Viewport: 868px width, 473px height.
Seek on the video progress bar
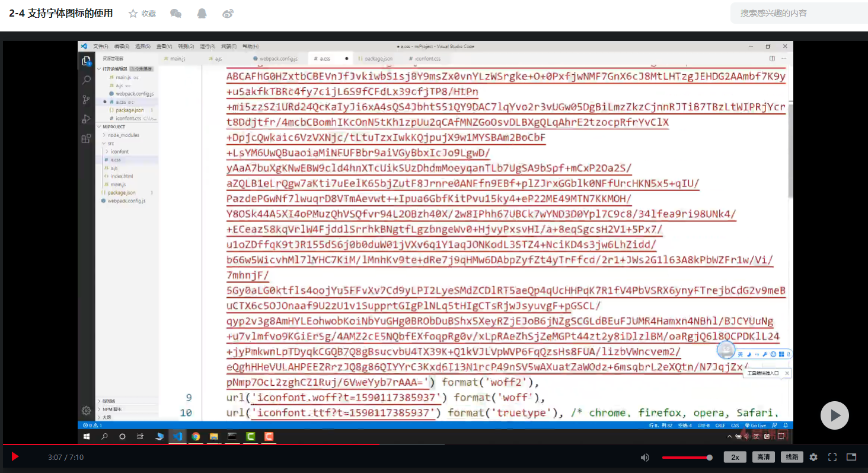point(434,444)
